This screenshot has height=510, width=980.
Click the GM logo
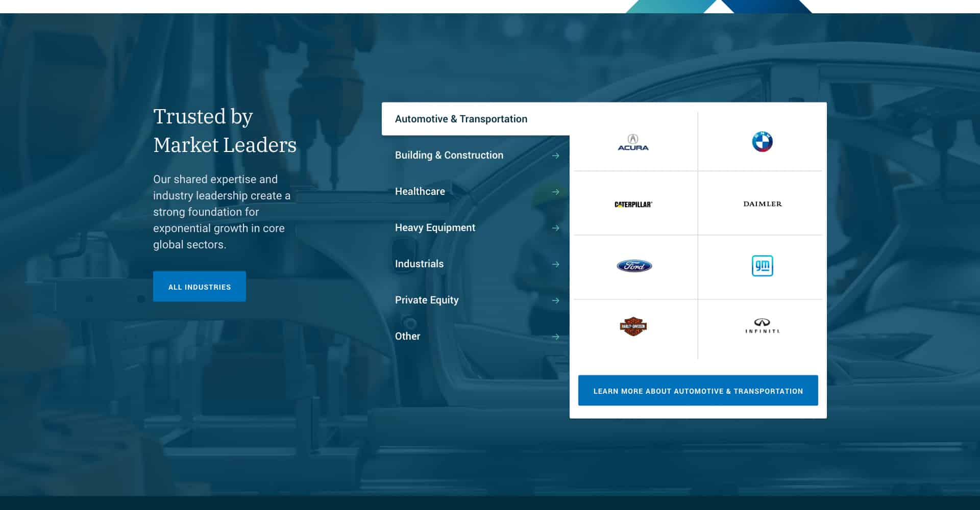coord(762,266)
